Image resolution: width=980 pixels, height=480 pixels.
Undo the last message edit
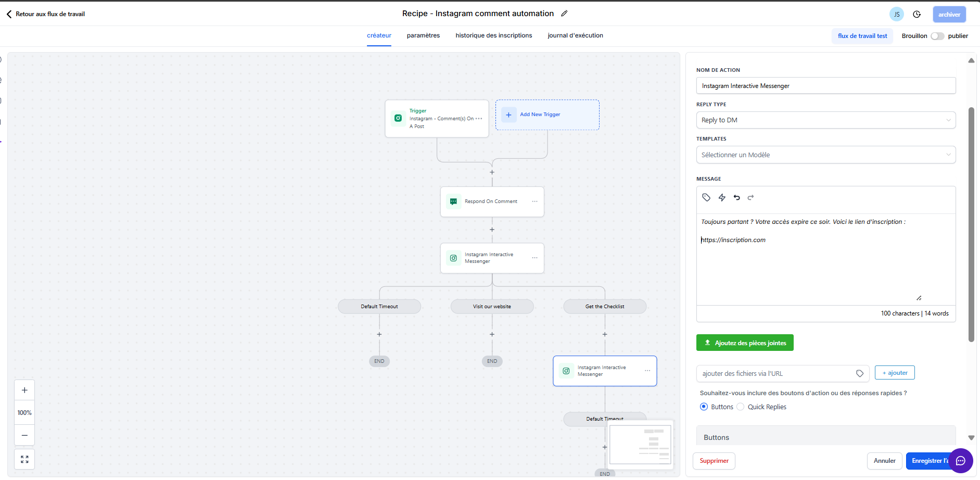[x=737, y=197]
